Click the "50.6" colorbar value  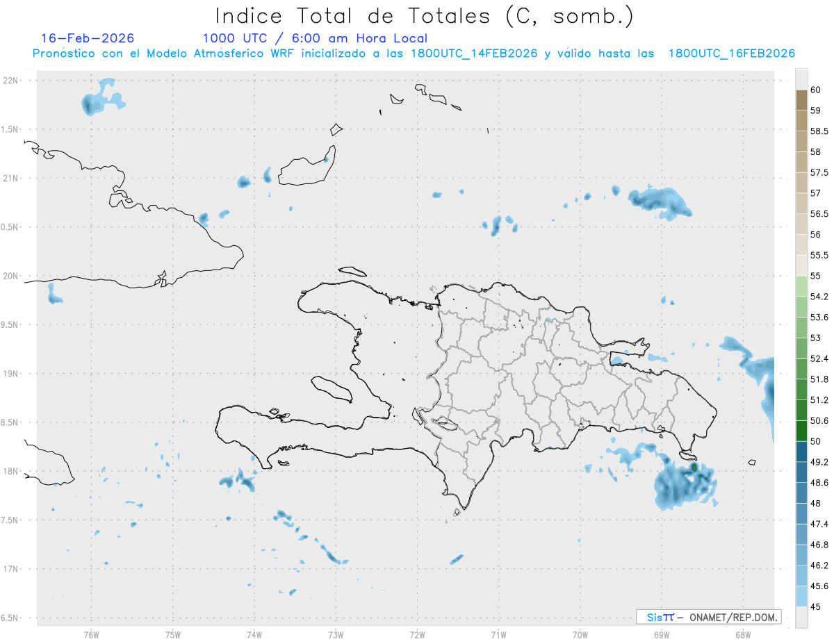819,420
